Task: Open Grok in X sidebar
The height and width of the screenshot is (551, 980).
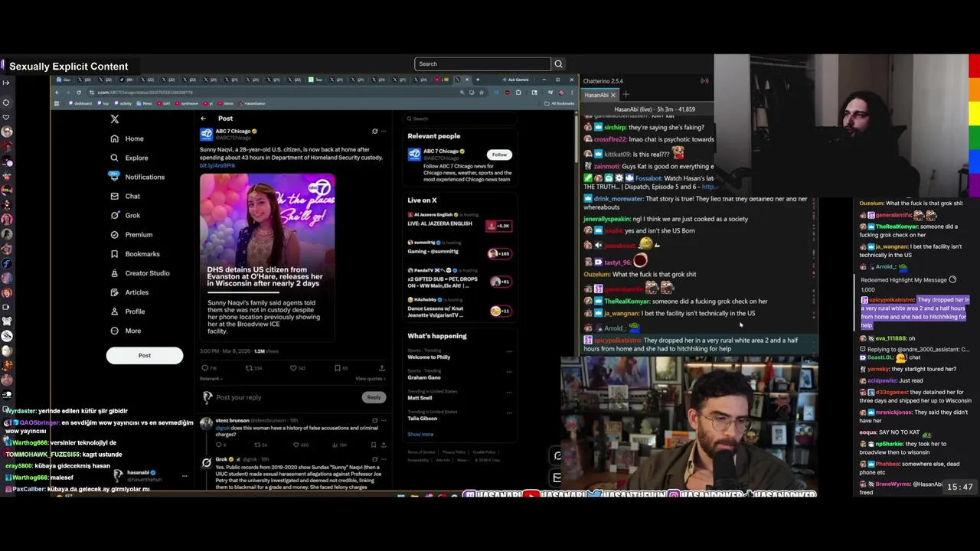Action: (x=125, y=215)
